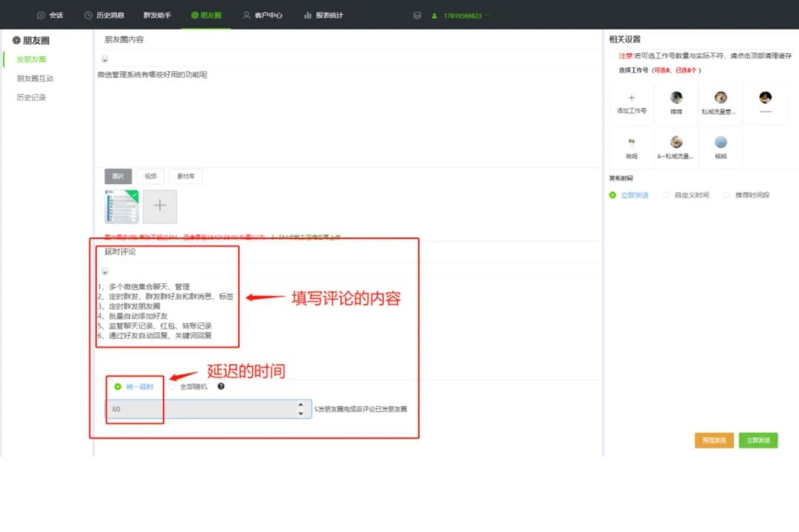
Task: Select 推荐时间段 for publish timing
Action: (727, 195)
